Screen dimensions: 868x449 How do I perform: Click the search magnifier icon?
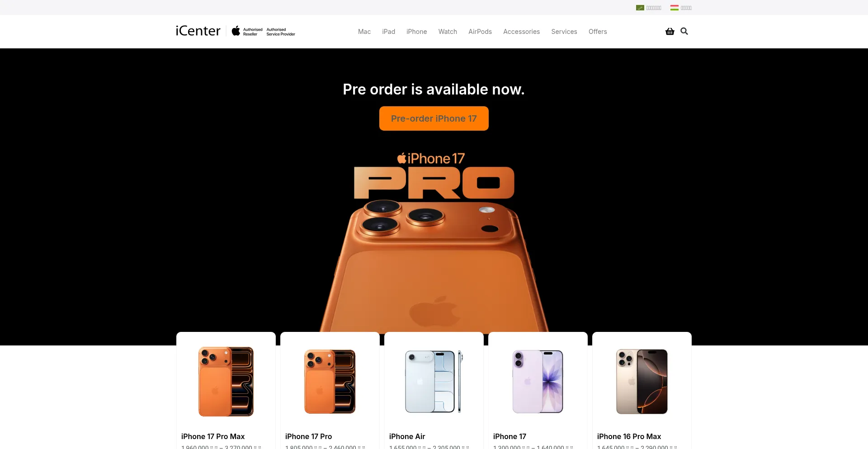click(684, 31)
